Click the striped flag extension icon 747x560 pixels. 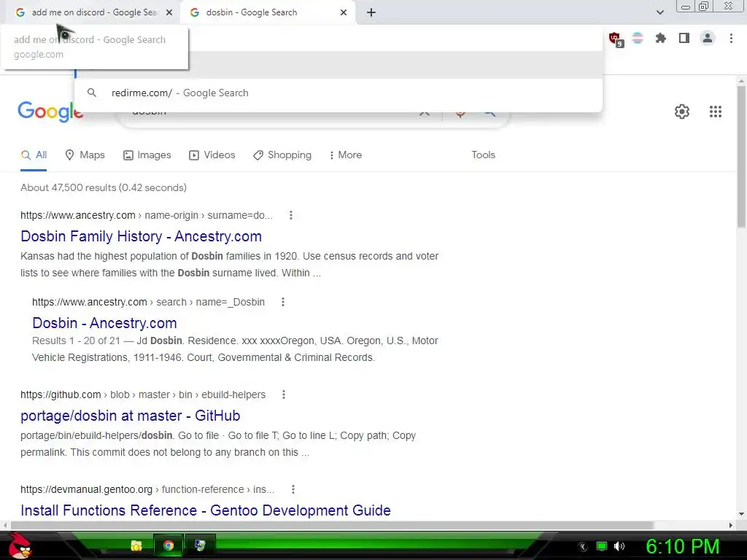pos(638,38)
